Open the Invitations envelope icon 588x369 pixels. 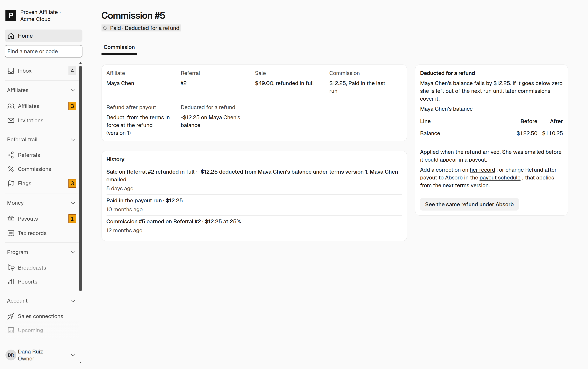coord(11,120)
